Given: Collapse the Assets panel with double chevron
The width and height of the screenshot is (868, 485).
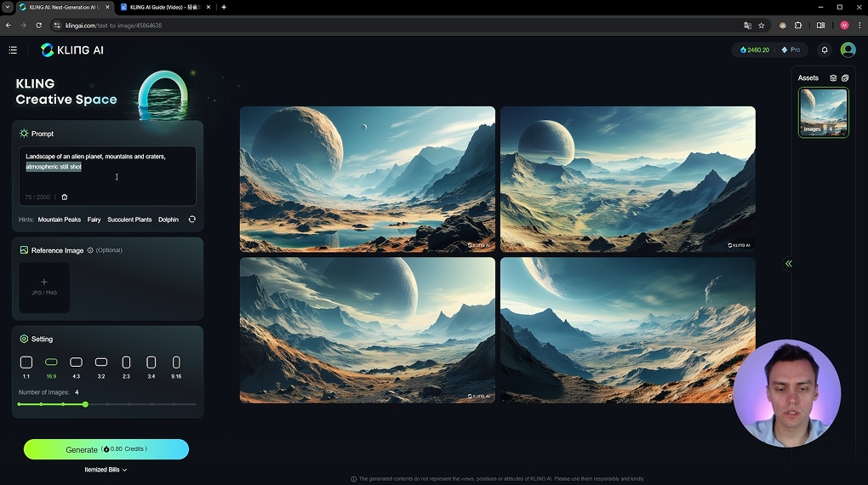Looking at the screenshot, I should pos(789,264).
